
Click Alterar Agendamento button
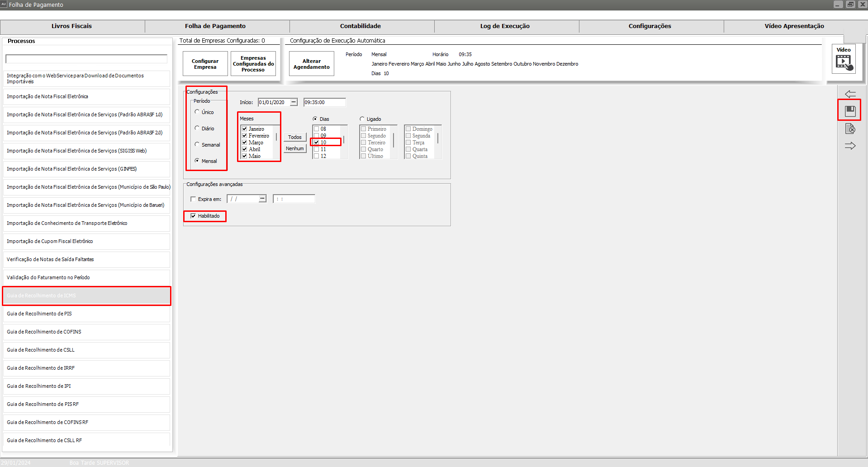(x=312, y=64)
